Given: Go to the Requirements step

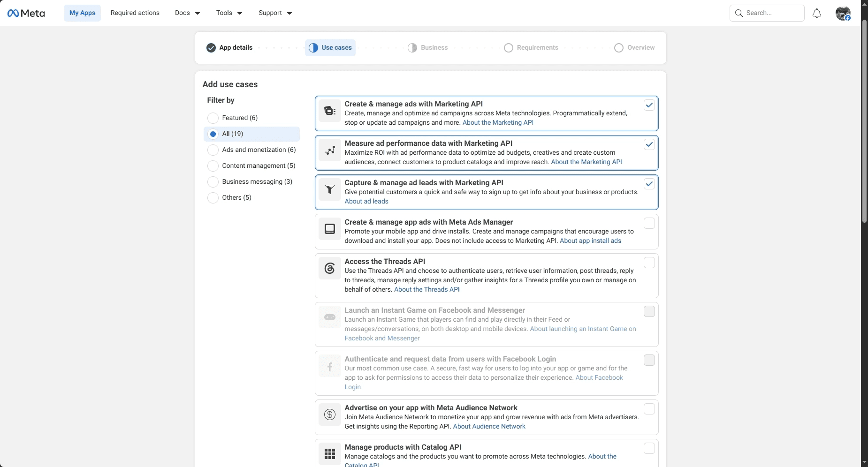Looking at the screenshot, I should [x=531, y=48].
